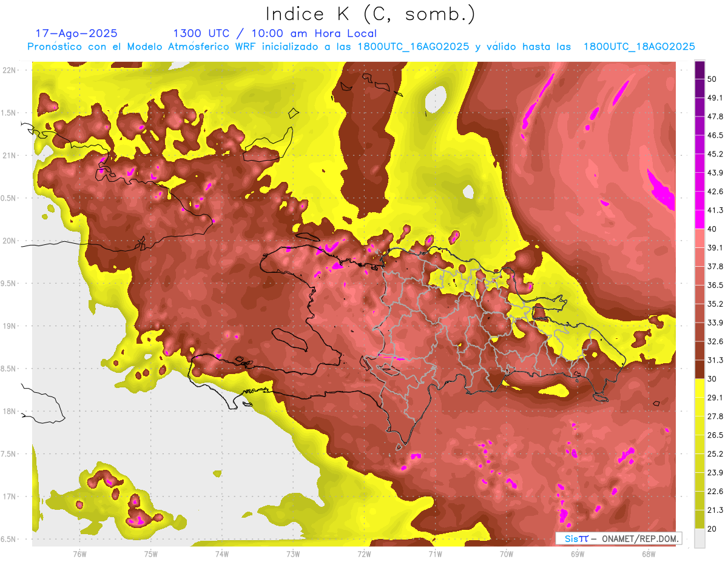Image resolution: width=728 pixels, height=562 pixels.
Task: Pick the bright yellow swatch between 29.1 and 30
Action: pyautogui.click(x=699, y=389)
